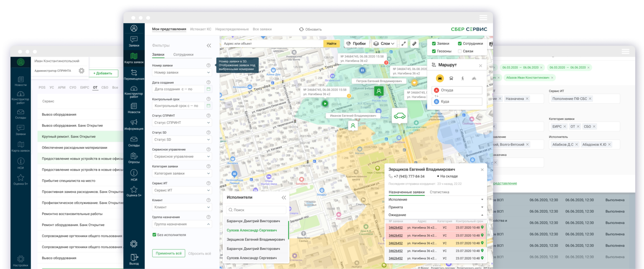The height and width of the screenshot is (269, 644).
Task: Open Карта заявок in the sidebar
Action: click(134, 58)
